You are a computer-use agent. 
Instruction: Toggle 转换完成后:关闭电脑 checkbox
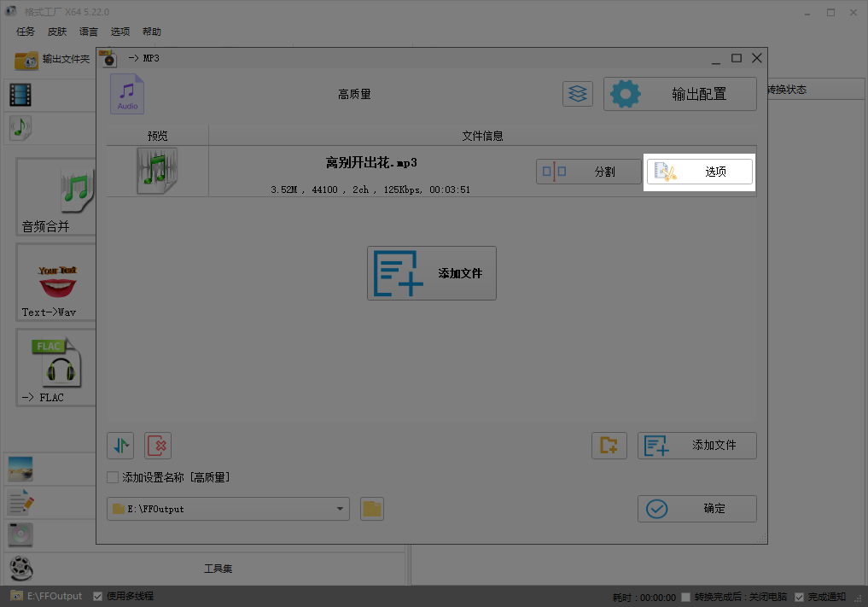(x=686, y=597)
